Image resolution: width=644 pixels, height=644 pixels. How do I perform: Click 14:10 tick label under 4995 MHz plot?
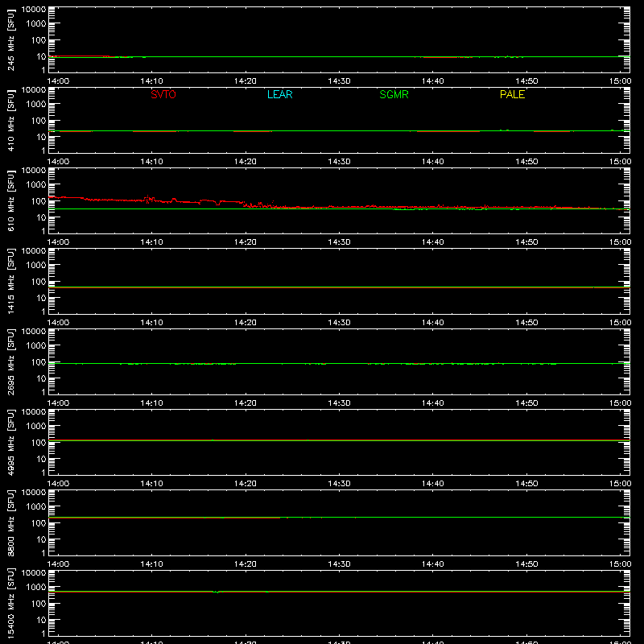(x=151, y=484)
